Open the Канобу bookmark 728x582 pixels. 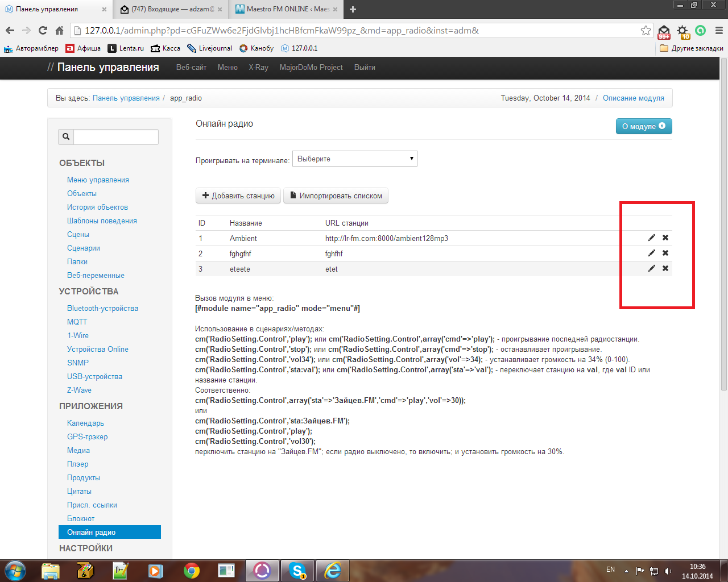[x=257, y=48]
